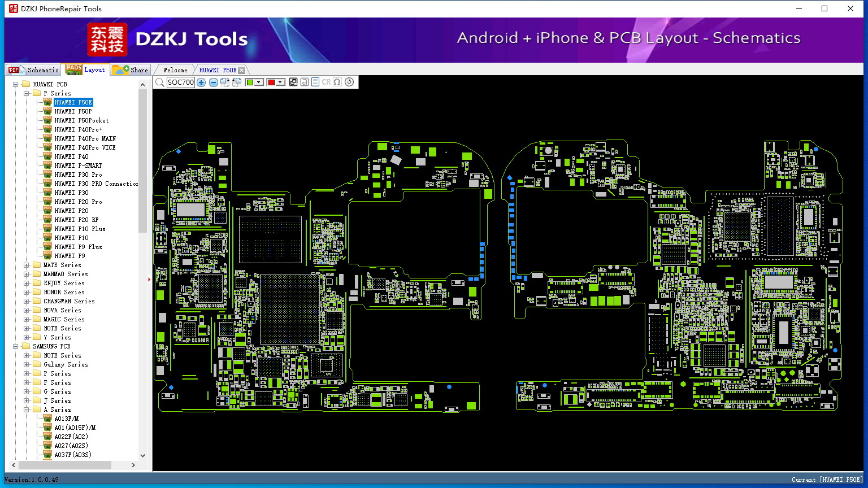Open HUAWEI P40Pro MAIN layout
868x488 pixels.
tap(85, 138)
